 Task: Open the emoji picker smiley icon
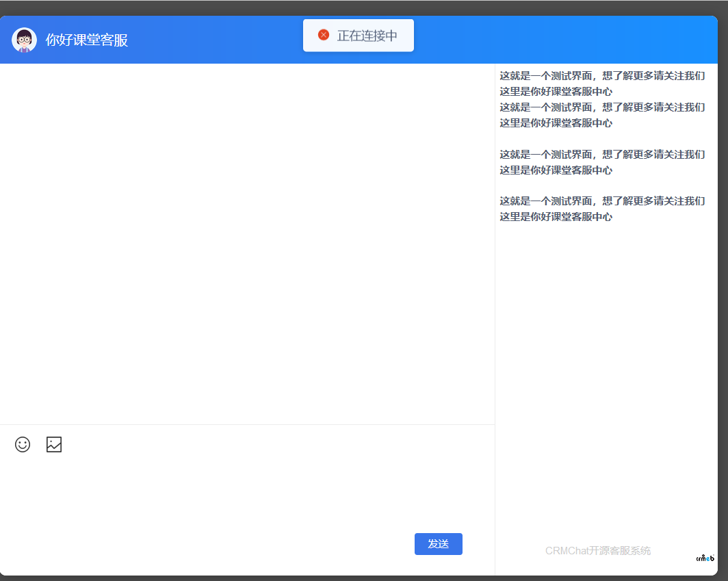click(23, 444)
